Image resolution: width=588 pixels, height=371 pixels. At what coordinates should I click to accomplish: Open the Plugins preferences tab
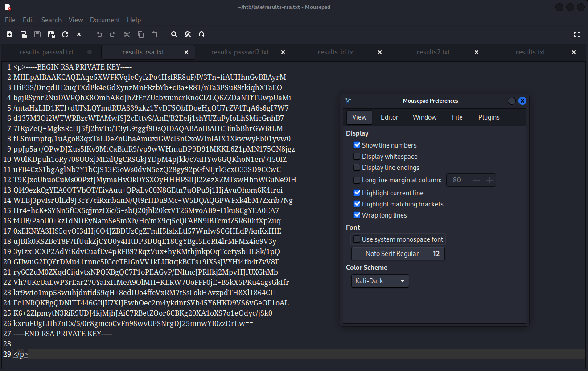489,117
